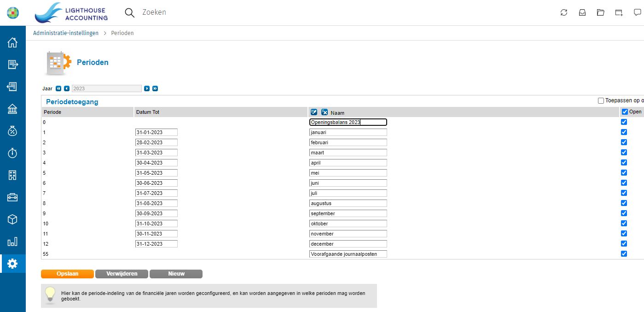Click the Administratie-instellingen breadcrumb link
The height and width of the screenshot is (312, 644).
coord(66,33)
